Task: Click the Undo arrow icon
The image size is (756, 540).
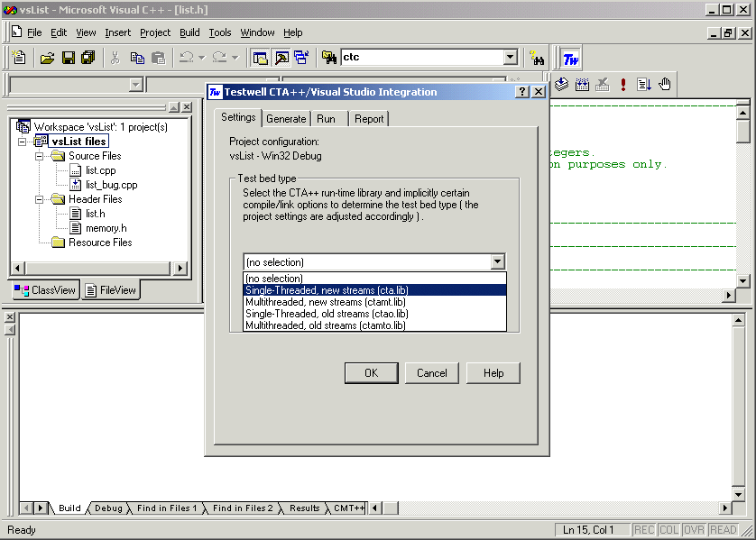Action: 186,58
